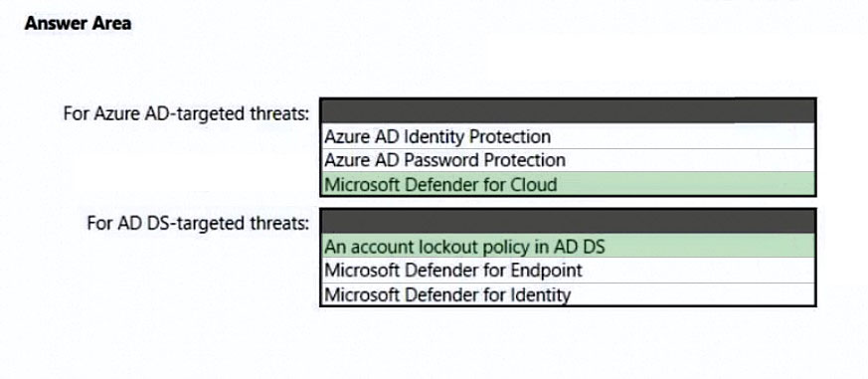Choose Azure AD Password Protection

click(568, 160)
